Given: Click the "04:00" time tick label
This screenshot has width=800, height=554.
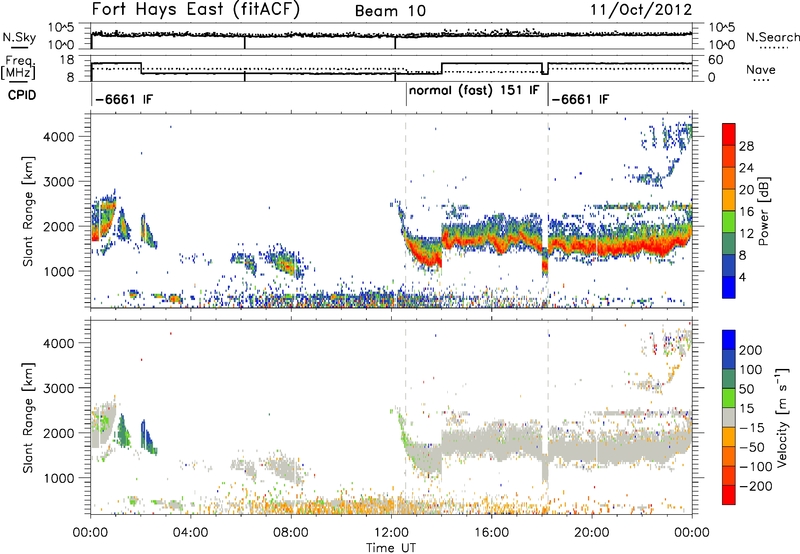Looking at the screenshot, I should point(190,533).
